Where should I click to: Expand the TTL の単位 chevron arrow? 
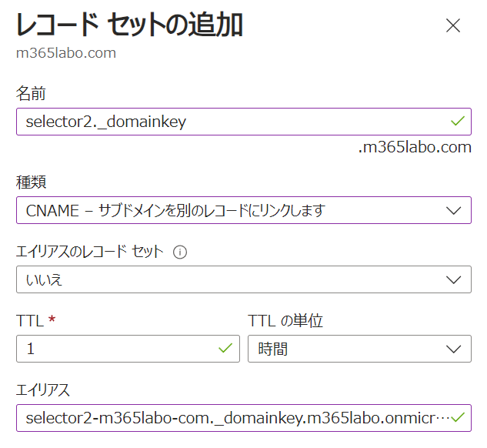(453, 349)
